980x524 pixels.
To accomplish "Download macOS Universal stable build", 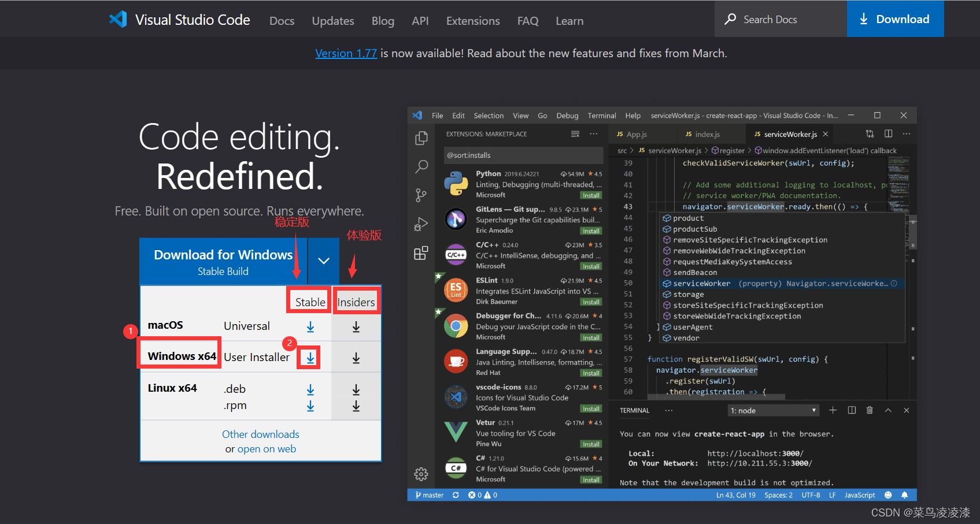I will pos(310,327).
